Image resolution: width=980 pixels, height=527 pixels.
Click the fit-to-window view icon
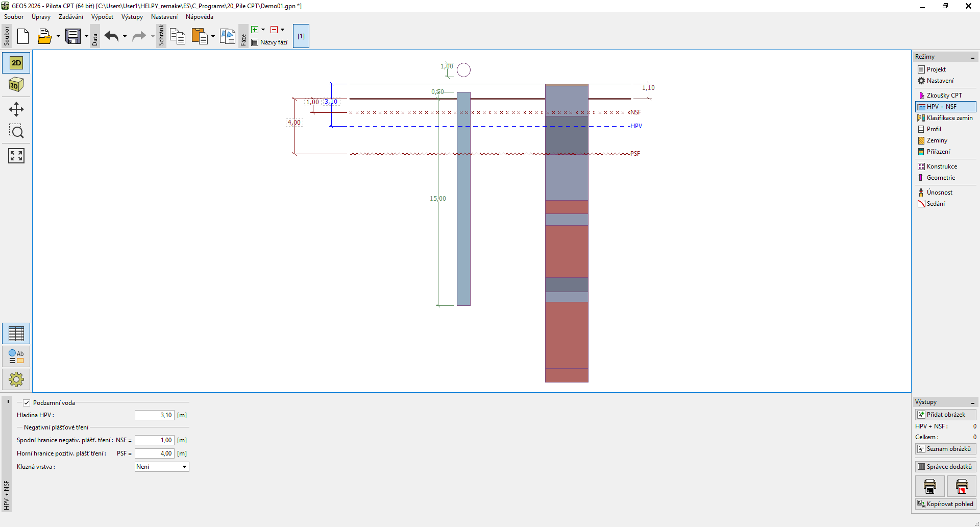point(16,156)
